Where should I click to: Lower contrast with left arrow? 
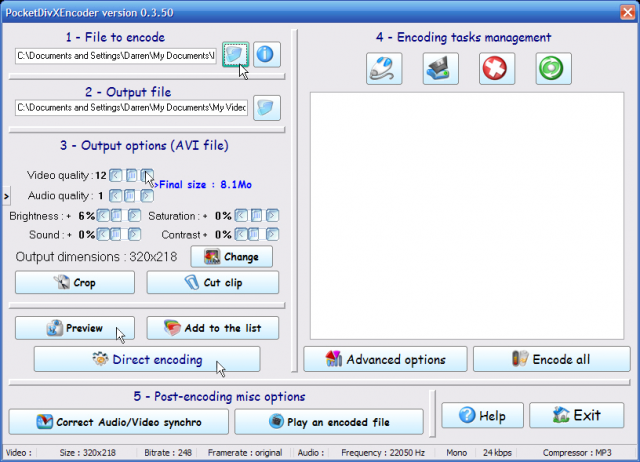(x=241, y=234)
